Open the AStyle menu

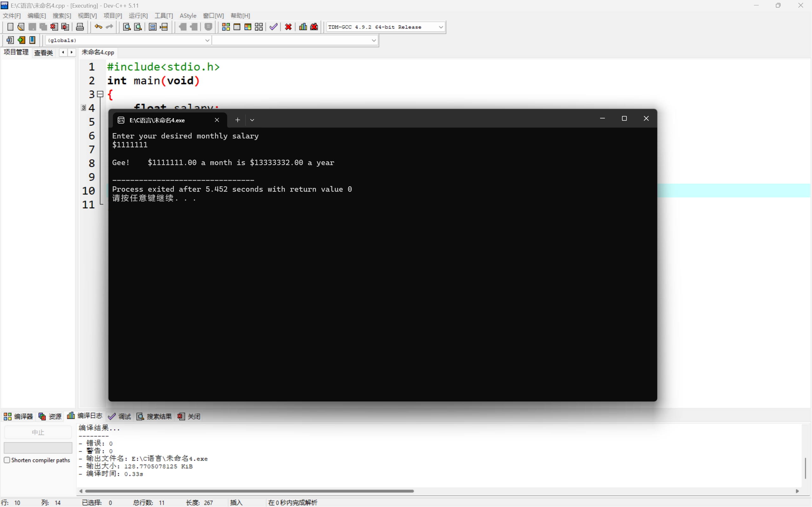click(187, 16)
